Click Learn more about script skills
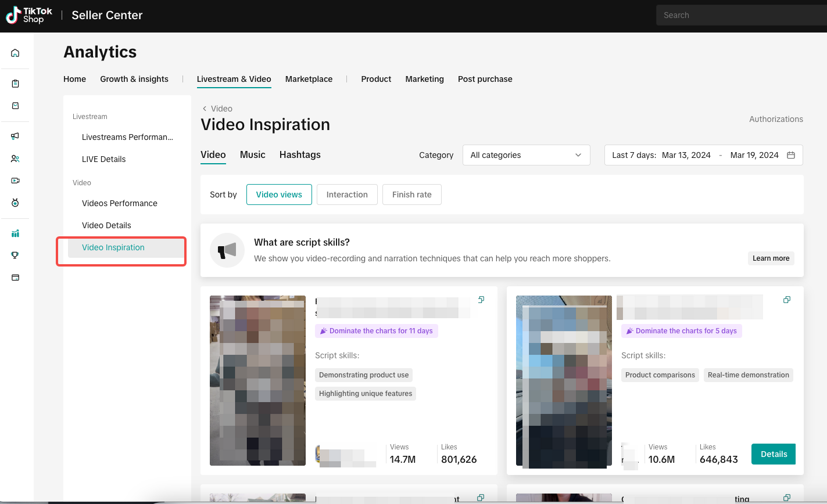This screenshot has width=827, height=504. tap(771, 258)
